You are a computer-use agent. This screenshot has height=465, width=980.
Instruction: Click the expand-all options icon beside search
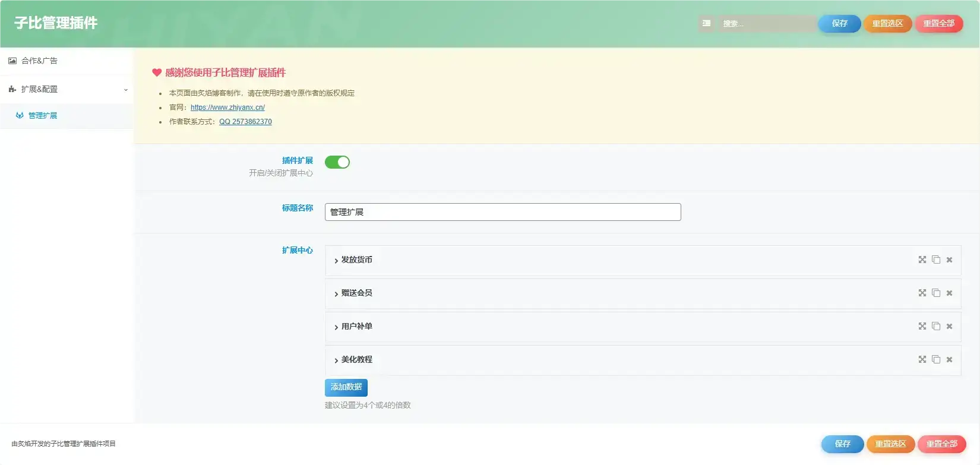706,23
